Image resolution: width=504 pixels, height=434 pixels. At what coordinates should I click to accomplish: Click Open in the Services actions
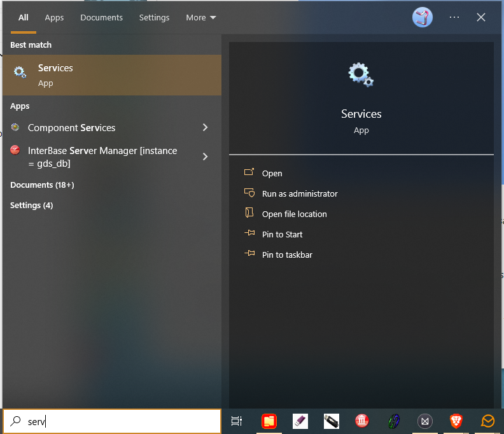272,173
